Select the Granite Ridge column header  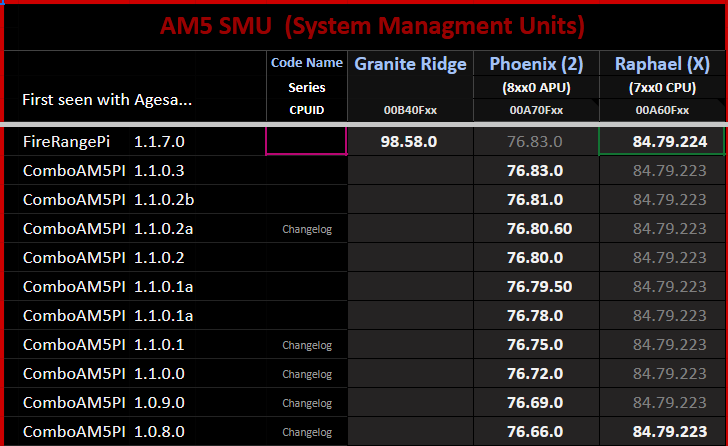pyautogui.click(x=410, y=65)
